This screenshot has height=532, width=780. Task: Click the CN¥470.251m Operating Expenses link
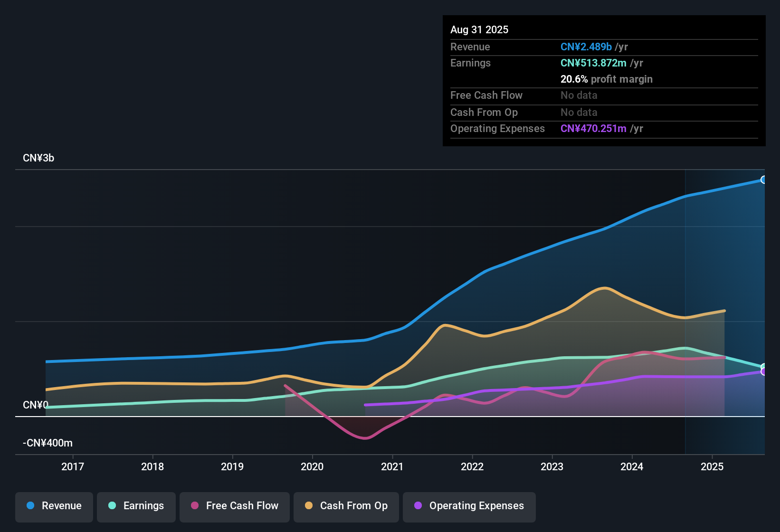(593, 128)
